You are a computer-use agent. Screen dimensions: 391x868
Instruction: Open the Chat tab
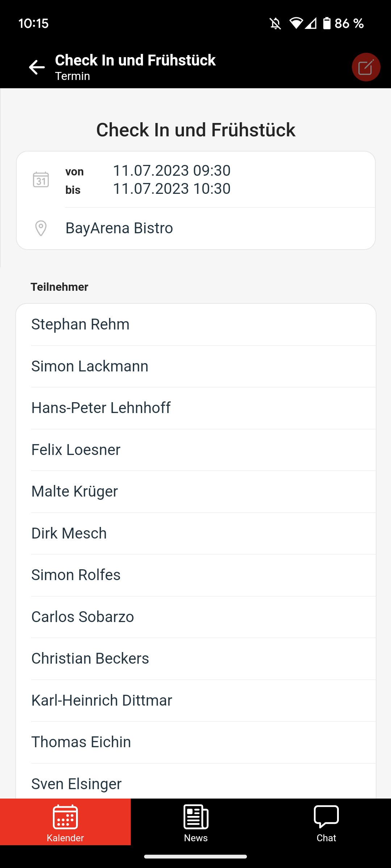326,822
